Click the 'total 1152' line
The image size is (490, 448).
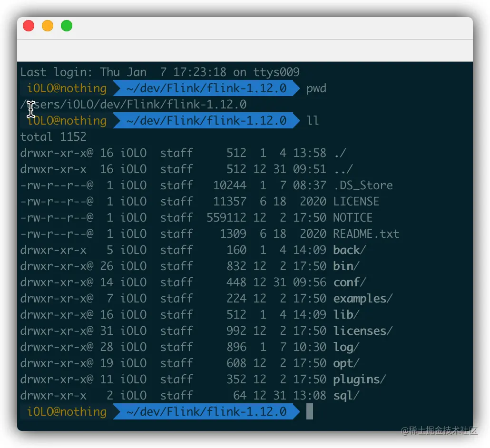[53, 137]
